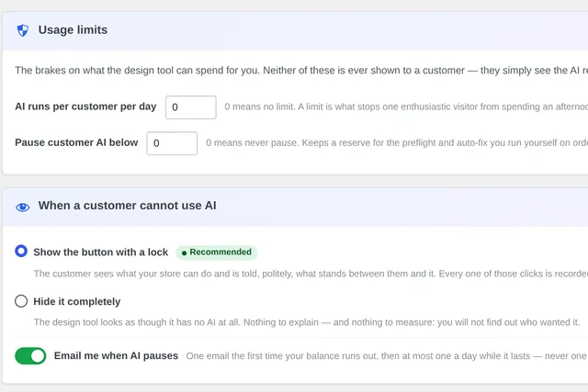Click the Usage limits heading
588x392 pixels.
[73, 30]
